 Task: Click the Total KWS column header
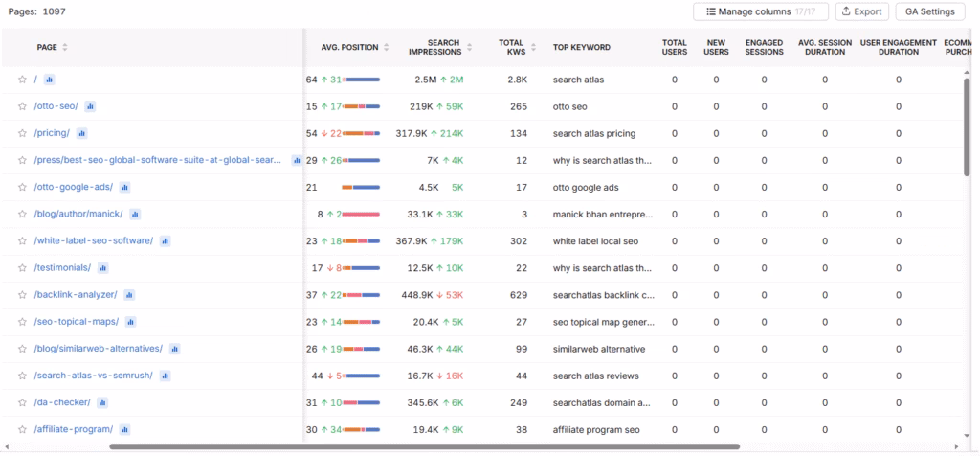(x=511, y=47)
